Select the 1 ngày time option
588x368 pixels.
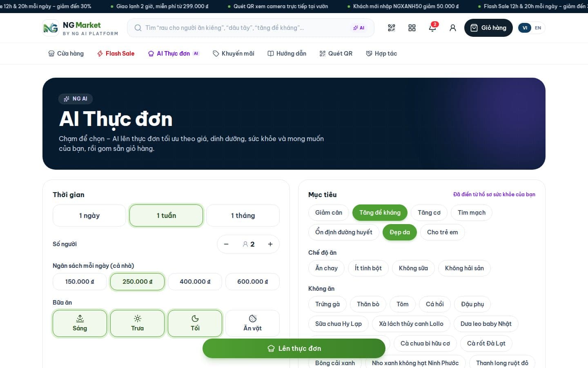(89, 215)
